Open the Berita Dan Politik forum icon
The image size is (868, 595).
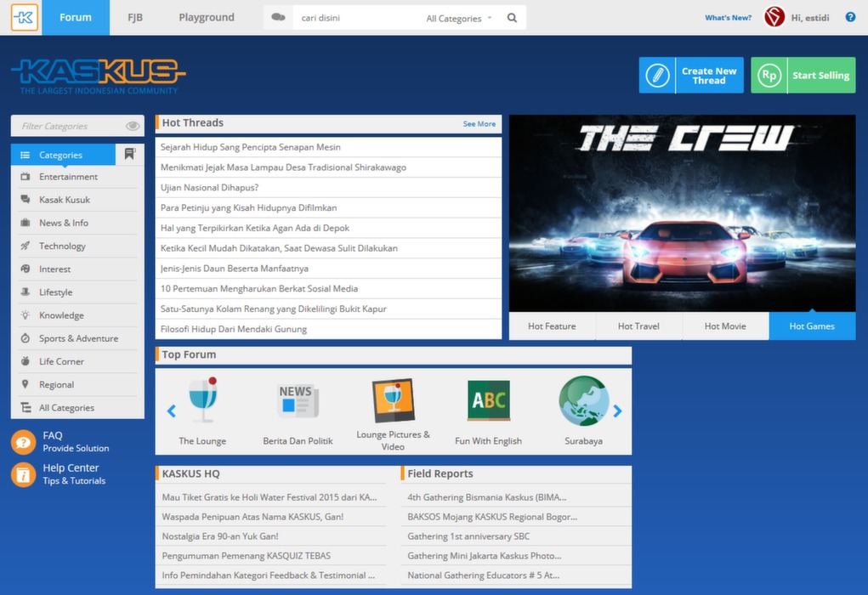click(x=298, y=401)
